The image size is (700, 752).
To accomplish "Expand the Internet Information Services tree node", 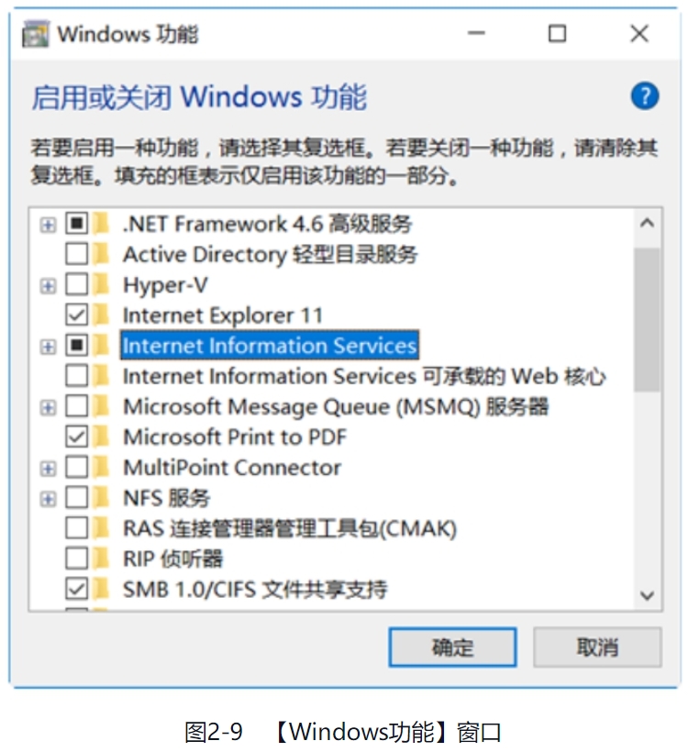I will coord(49,346).
